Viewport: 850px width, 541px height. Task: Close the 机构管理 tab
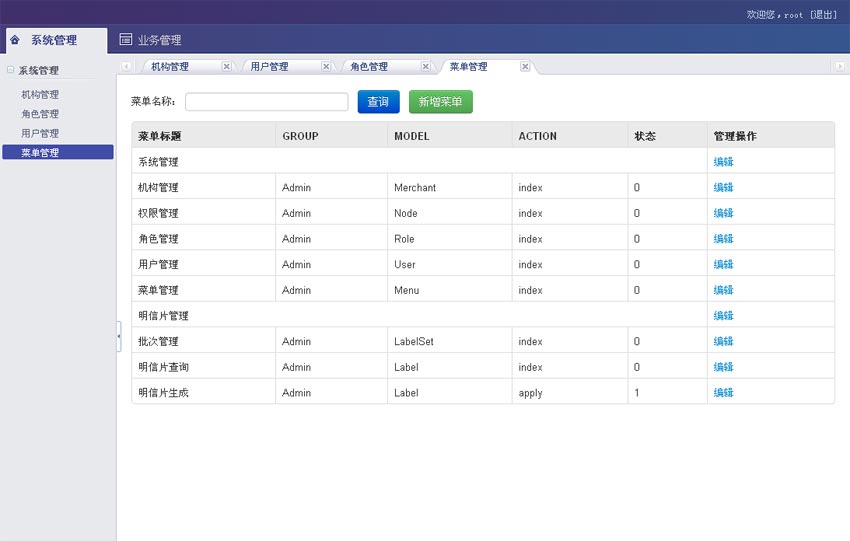[226, 67]
